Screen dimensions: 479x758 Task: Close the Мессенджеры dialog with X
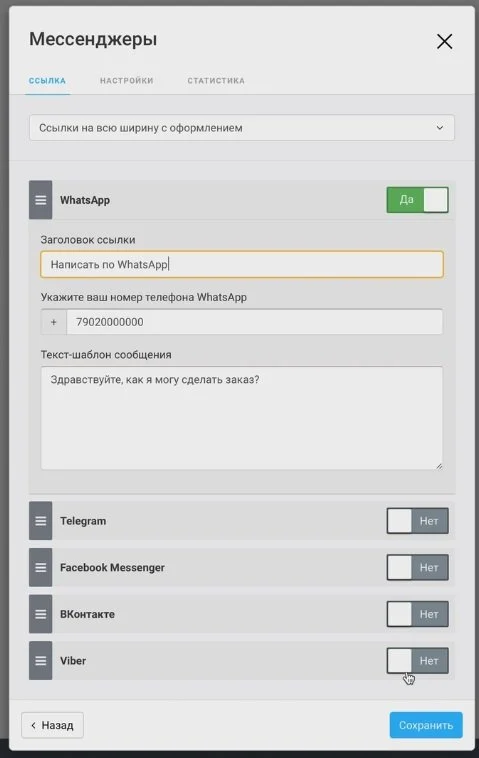click(444, 42)
